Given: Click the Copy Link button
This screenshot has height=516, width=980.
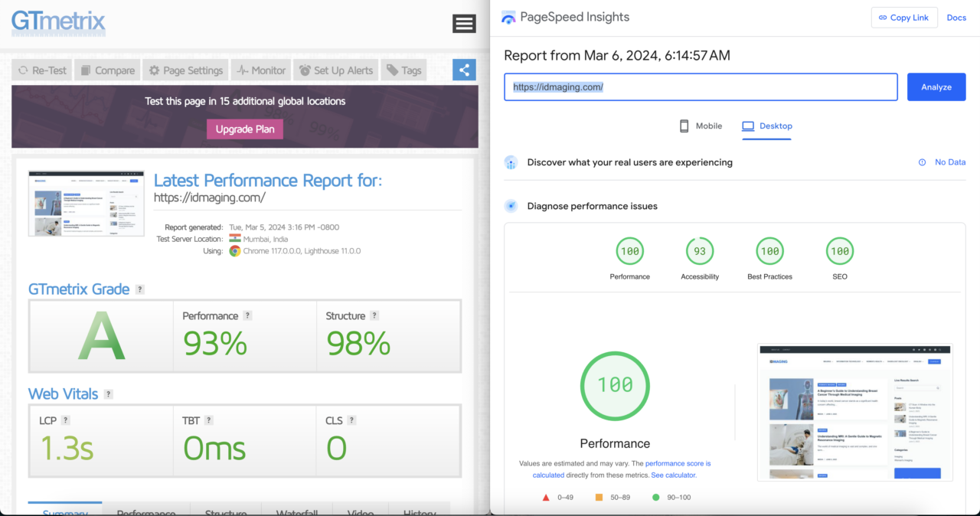Looking at the screenshot, I should pos(903,18).
